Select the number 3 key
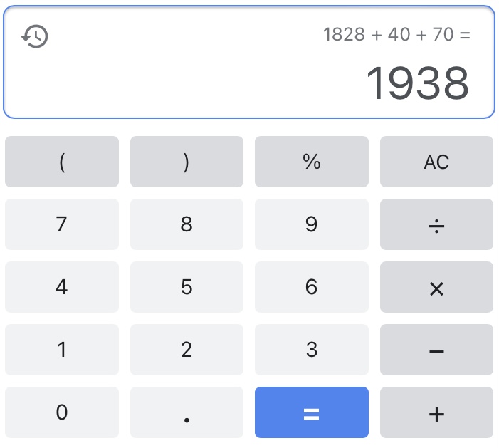499x448 pixels. click(x=311, y=350)
